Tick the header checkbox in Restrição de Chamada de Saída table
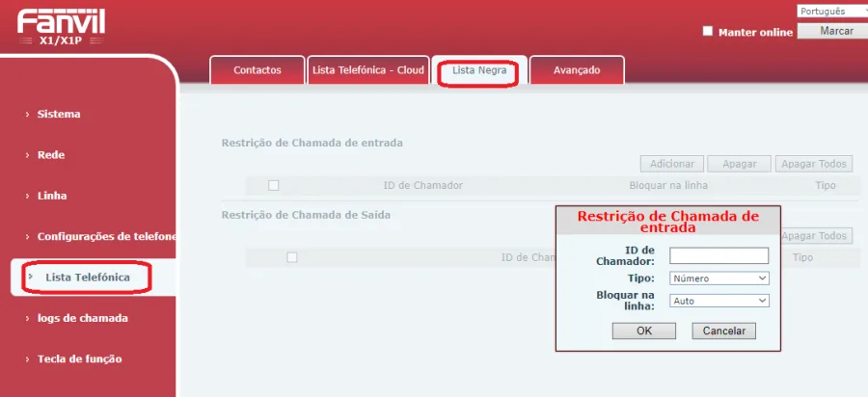 click(291, 257)
